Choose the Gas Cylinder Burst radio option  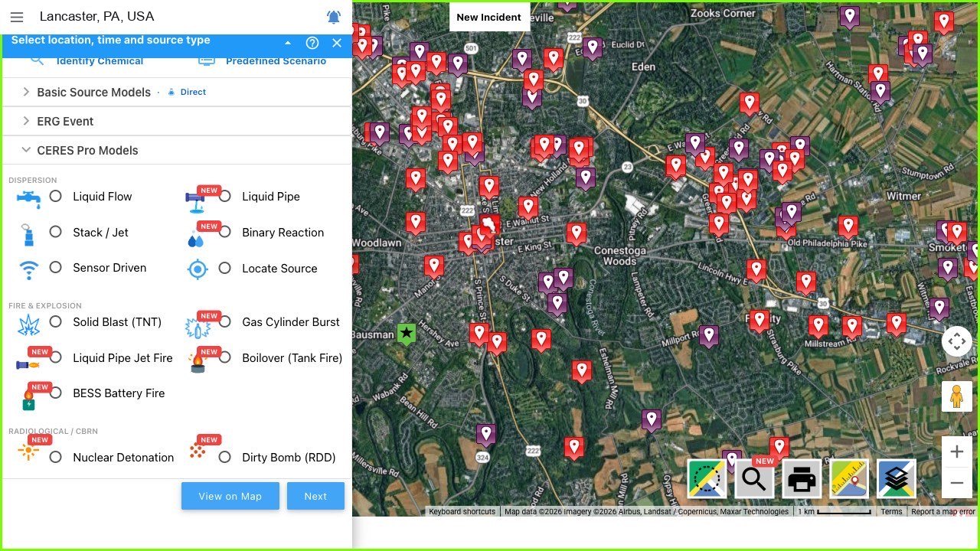coord(224,321)
